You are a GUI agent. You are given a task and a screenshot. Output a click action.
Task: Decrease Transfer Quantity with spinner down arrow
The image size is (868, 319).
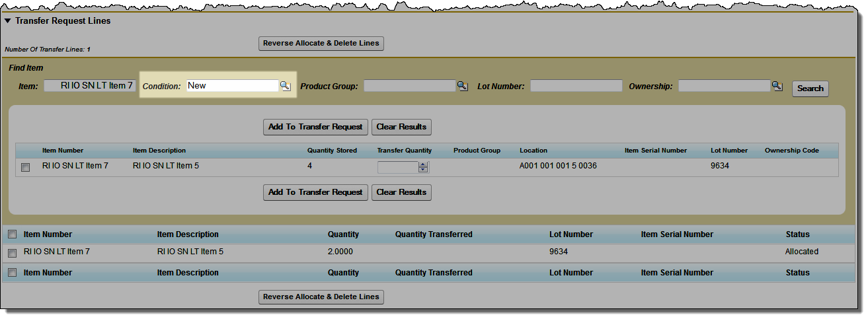(x=423, y=170)
